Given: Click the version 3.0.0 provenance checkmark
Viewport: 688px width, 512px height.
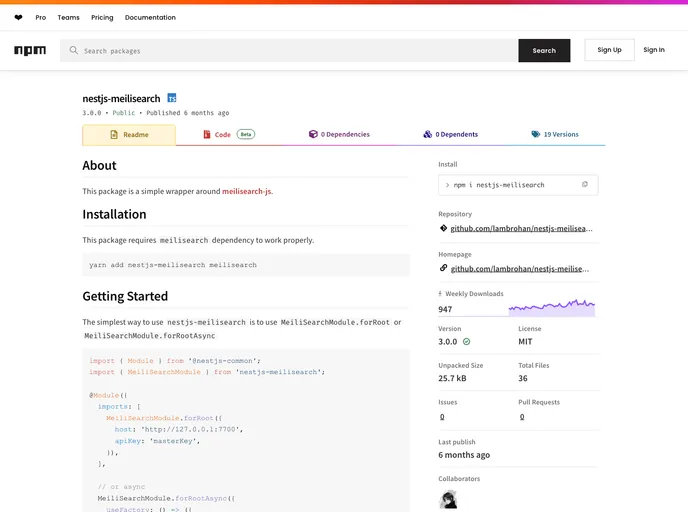Looking at the screenshot, I should (466, 341).
